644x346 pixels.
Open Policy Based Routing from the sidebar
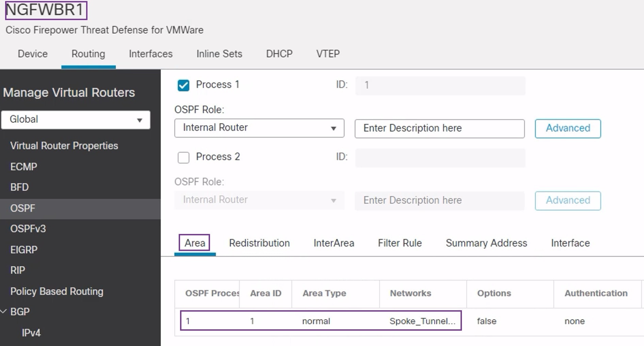tap(57, 291)
